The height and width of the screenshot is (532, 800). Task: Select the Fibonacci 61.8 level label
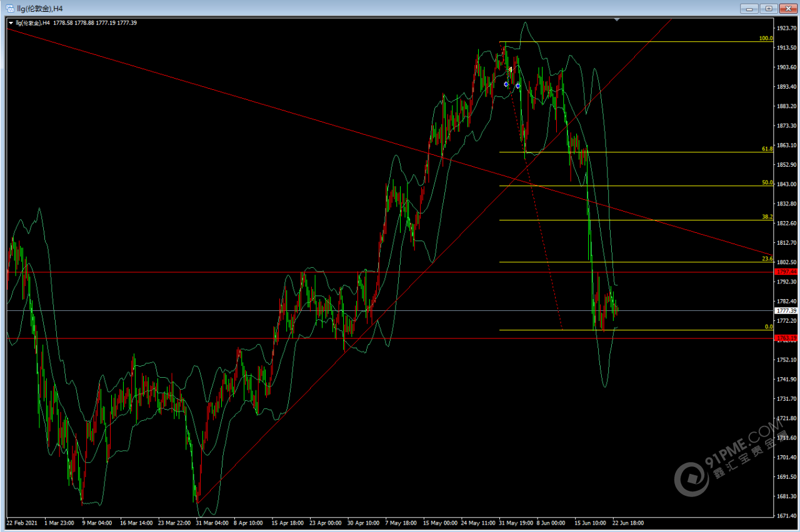tap(767, 149)
